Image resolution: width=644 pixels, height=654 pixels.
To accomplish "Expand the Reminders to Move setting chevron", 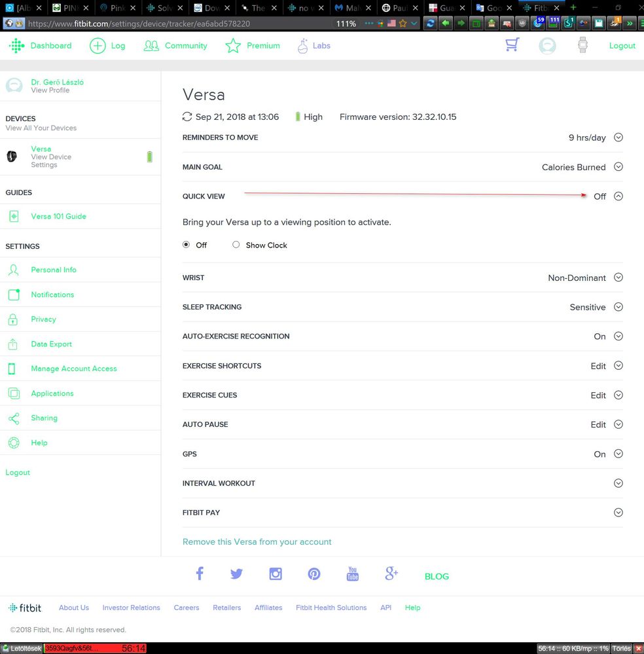I will 618,137.
